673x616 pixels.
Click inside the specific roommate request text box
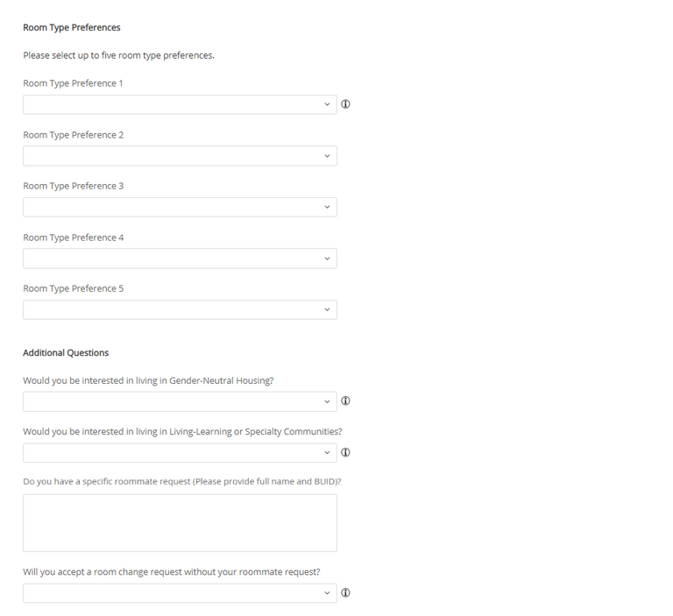pyautogui.click(x=180, y=523)
